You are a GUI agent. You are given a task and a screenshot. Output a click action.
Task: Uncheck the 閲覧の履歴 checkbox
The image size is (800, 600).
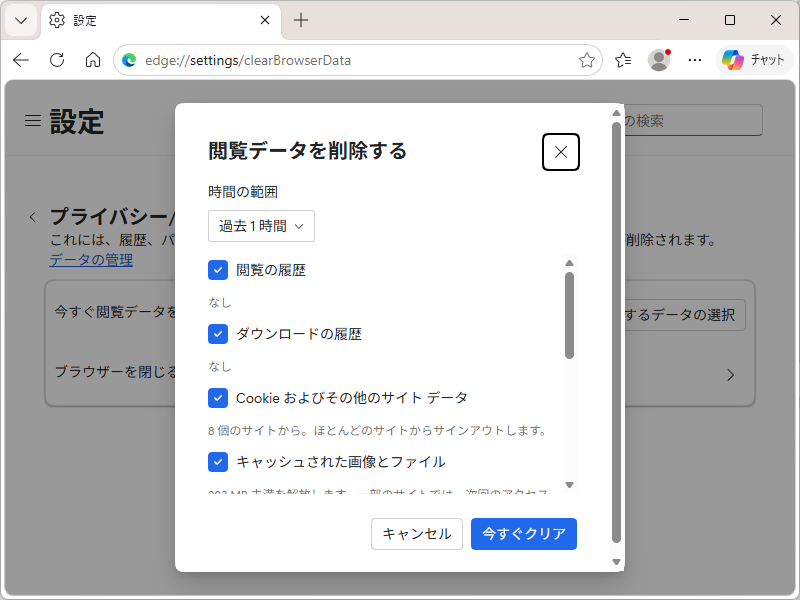pyautogui.click(x=218, y=270)
